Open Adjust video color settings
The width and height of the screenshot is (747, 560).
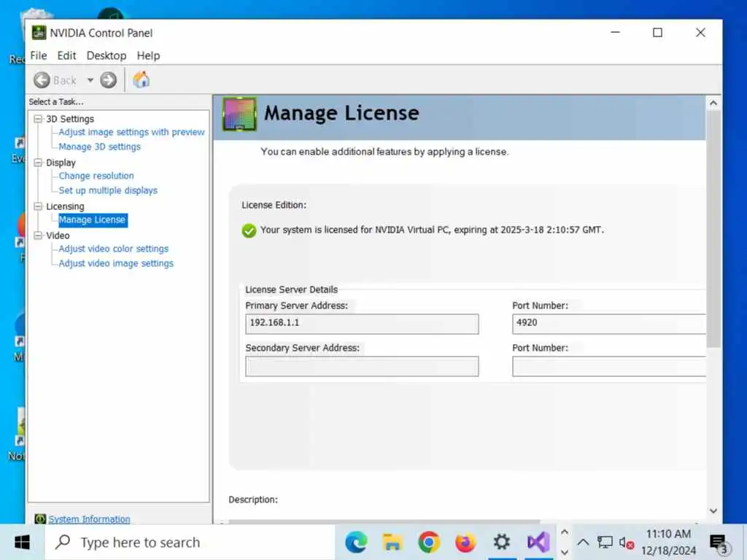point(113,249)
